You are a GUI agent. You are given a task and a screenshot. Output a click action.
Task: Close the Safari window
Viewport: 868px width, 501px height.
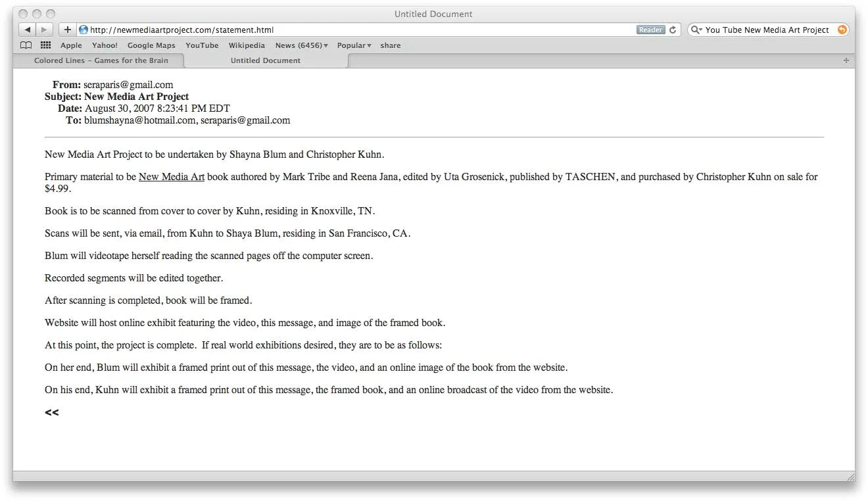24,14
